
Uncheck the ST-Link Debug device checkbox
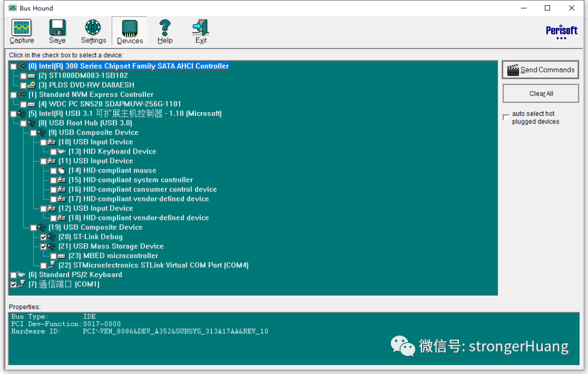coord(44,237)
